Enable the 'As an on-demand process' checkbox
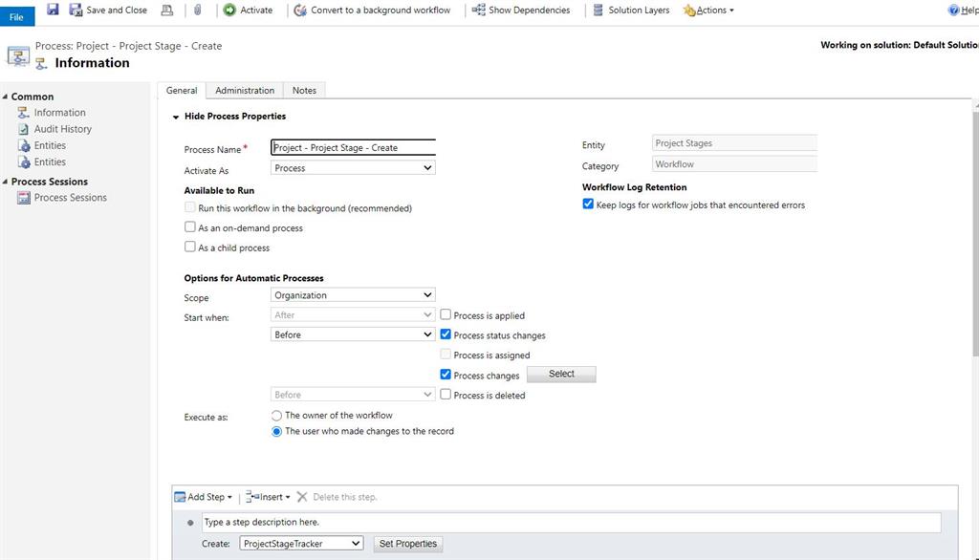Viewport: 979px width, 560px height. (190, 227)
